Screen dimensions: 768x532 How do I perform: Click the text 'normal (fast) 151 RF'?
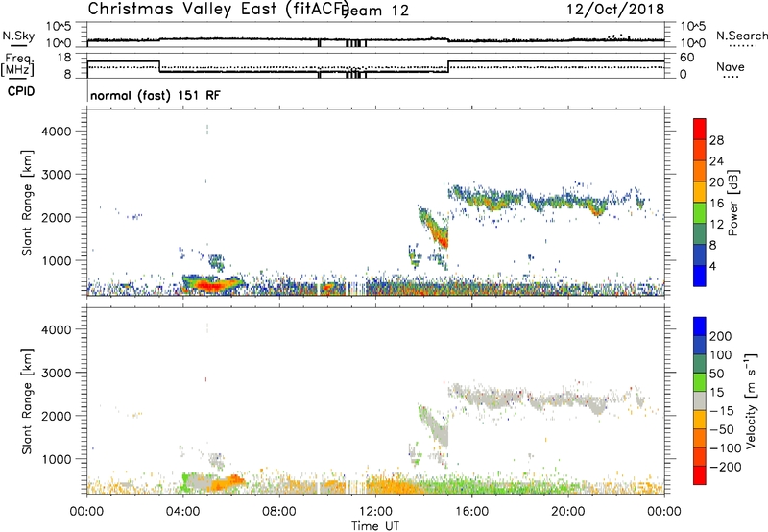coord(156,95)
